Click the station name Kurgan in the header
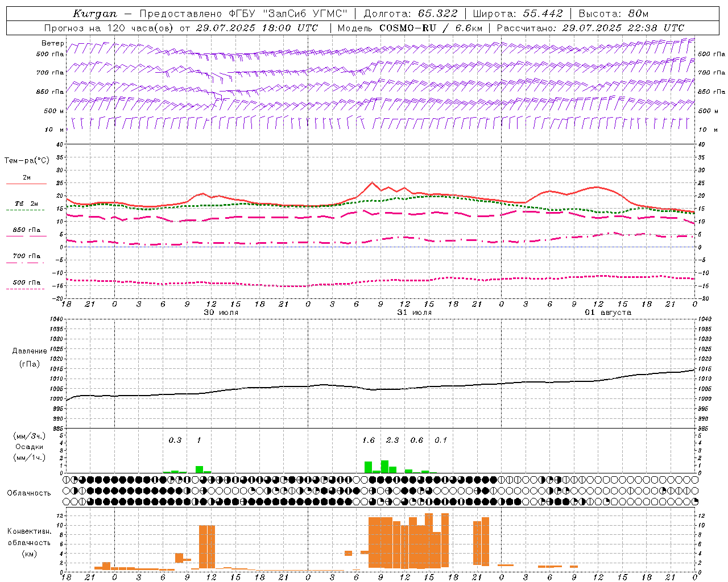This screenshot has height=582, width=728. [94, 14]
